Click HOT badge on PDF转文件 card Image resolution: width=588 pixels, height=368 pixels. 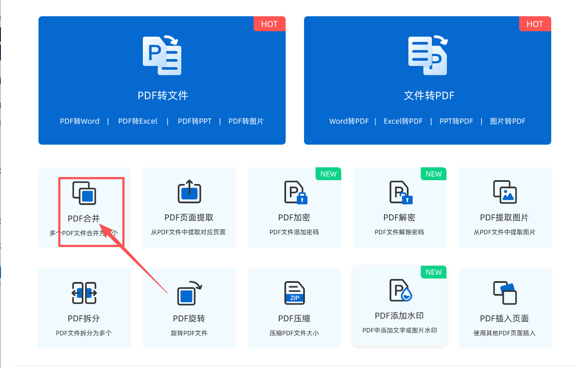[269, 24]
